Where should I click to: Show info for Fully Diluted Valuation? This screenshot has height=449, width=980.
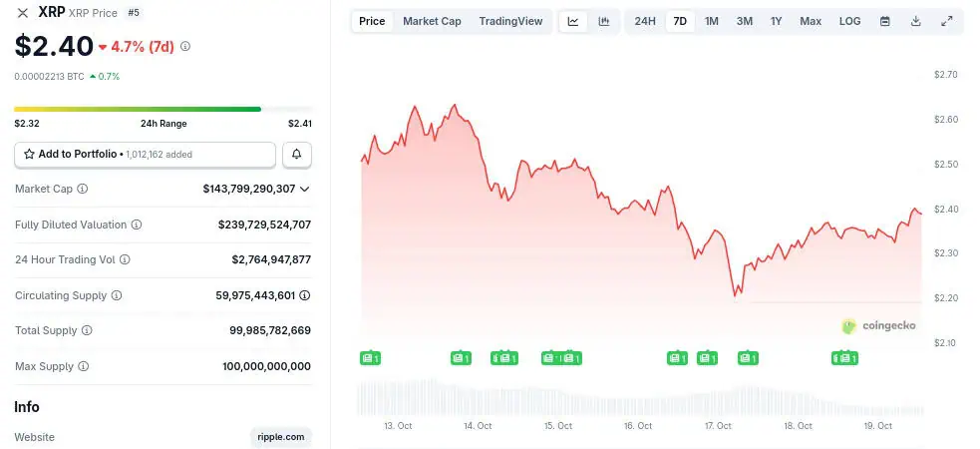(137, 224)
